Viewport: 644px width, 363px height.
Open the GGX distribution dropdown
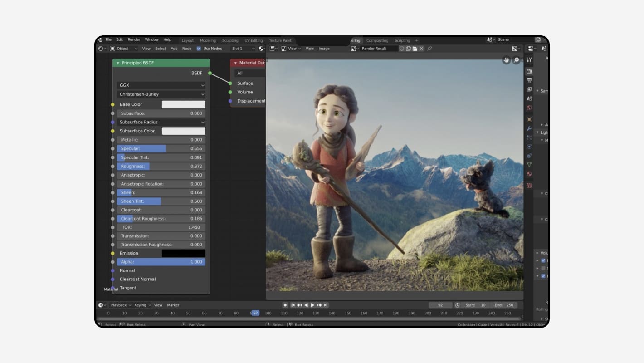pos(161,85)
